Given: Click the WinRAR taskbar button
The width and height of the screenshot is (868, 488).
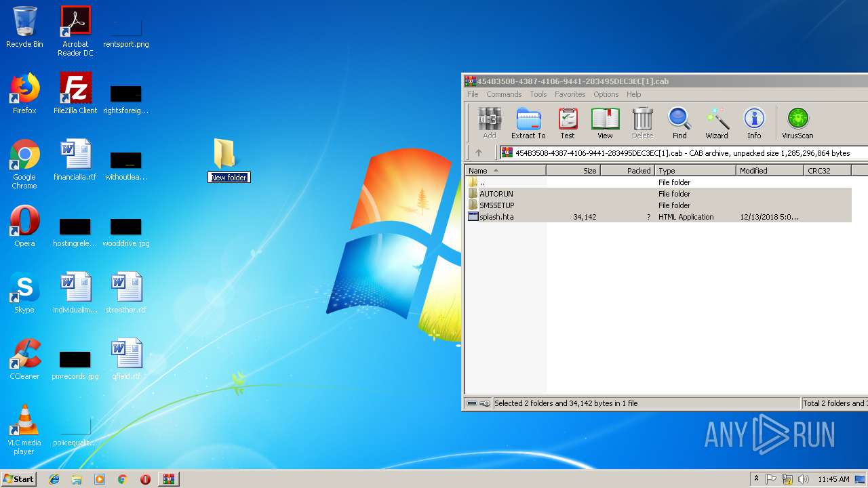Looking at the screenshot, I should 168,479.
